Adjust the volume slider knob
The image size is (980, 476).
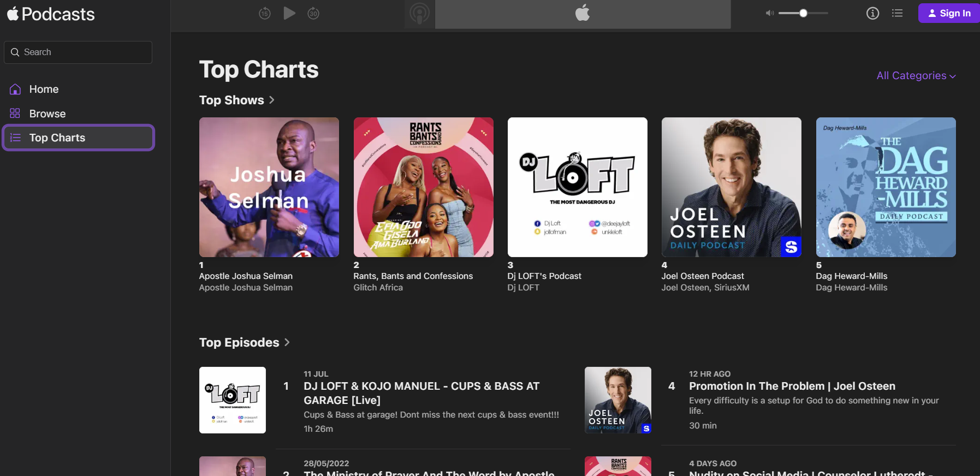coord(803,13)
